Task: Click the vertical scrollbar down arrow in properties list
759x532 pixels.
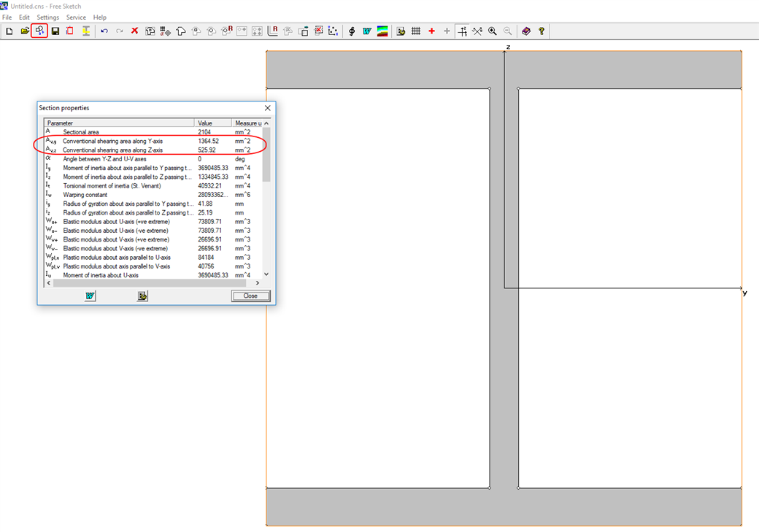Action: pos(266,274)
